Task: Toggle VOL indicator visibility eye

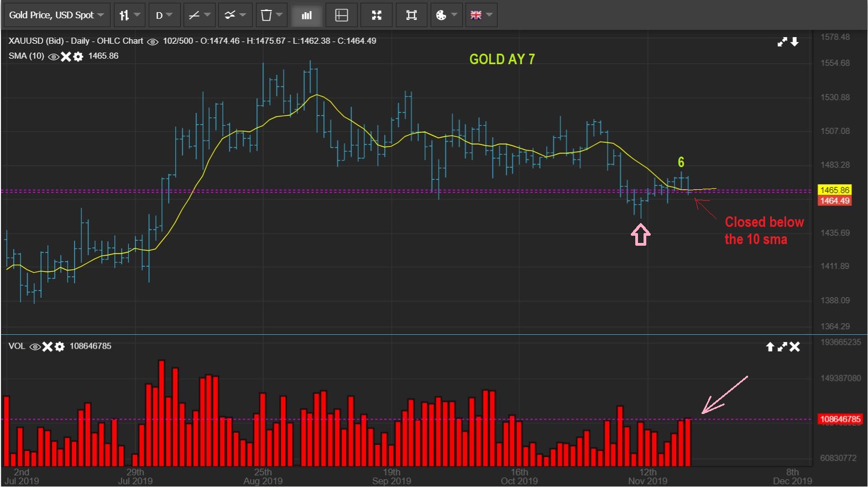Action: (35, 346)
